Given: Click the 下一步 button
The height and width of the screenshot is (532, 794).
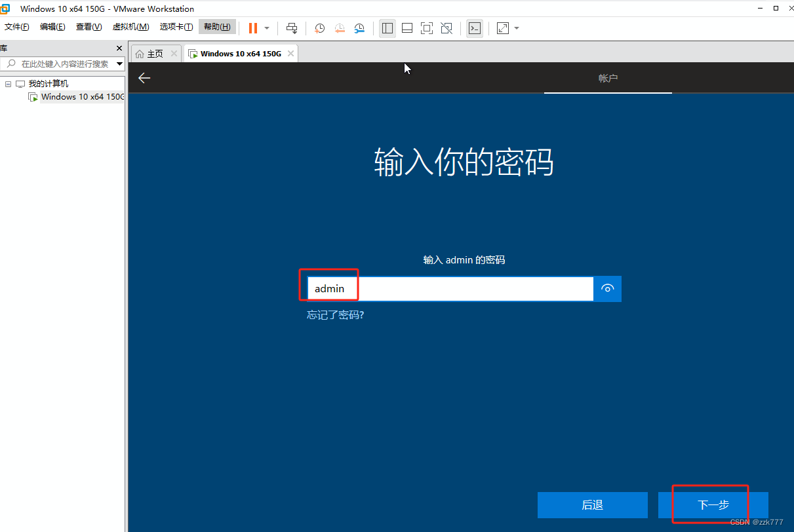Looking at the screenshot, I should tap(713, 505).
